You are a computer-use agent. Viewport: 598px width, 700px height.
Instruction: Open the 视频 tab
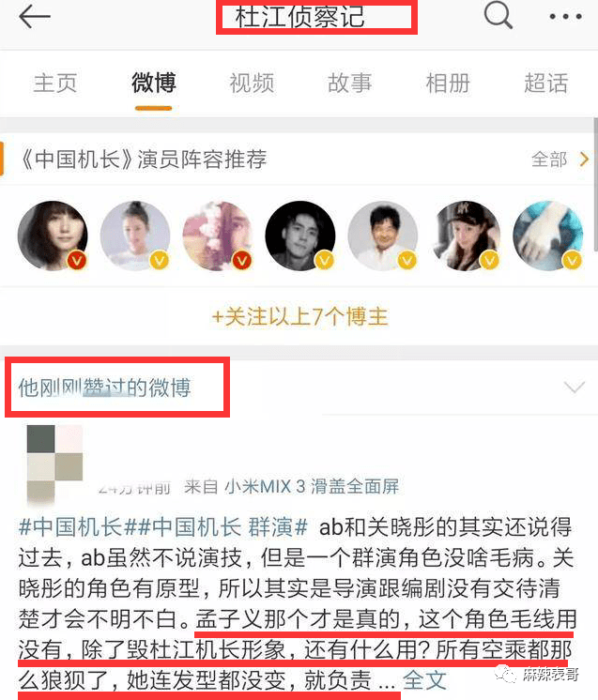[x=252, y=84]
